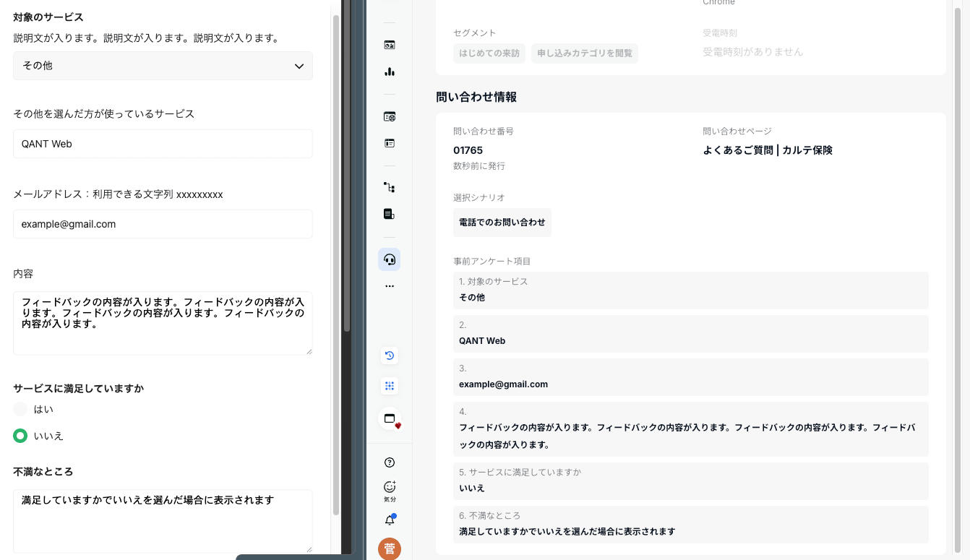The image size is (970, 560).
Task: Open the flow tree icon in sidebar
Action: 389,187
